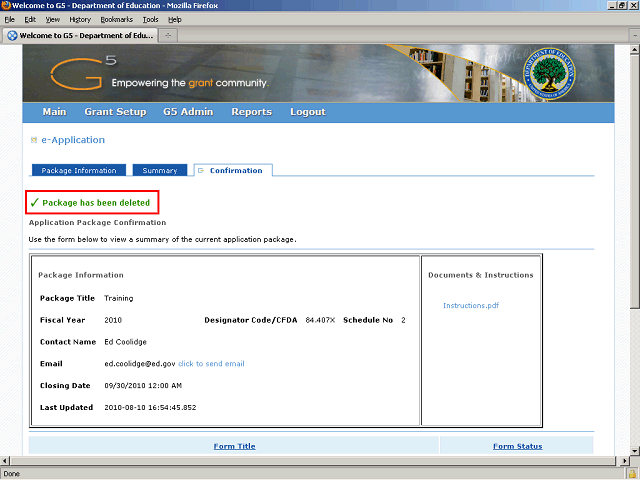Click the 'Done' status bar text
The image size is (640, 480).
pyautogui.click(x=11, y=474)
